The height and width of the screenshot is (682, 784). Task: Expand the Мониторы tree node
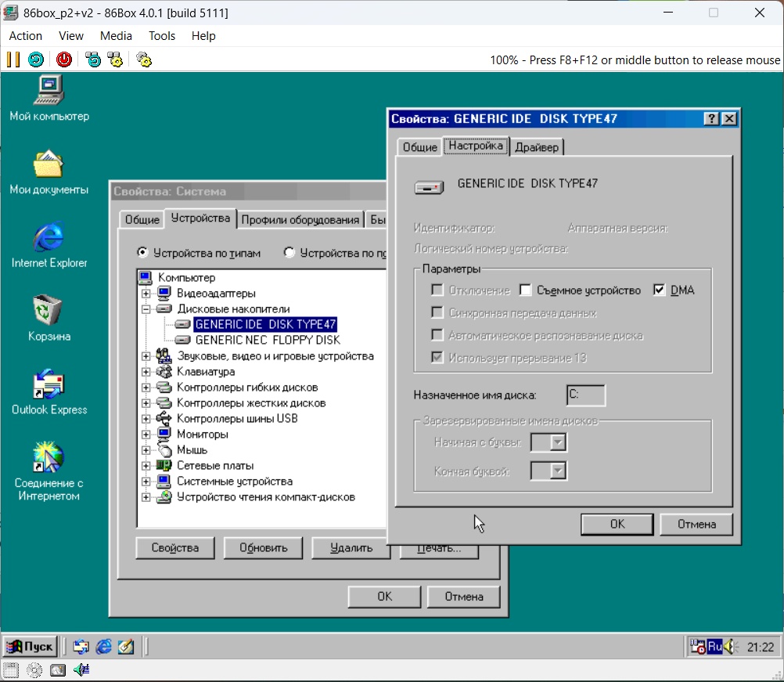146,435
